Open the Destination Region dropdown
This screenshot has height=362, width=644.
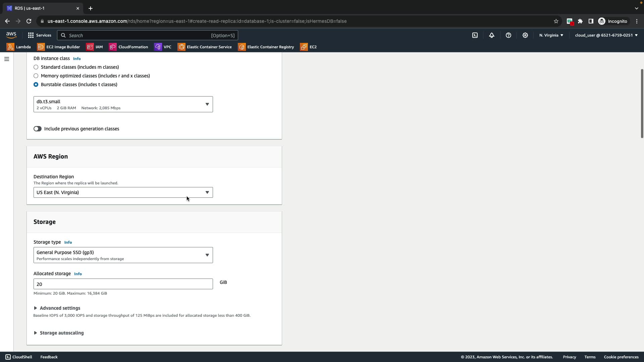(x=123, y=192)
